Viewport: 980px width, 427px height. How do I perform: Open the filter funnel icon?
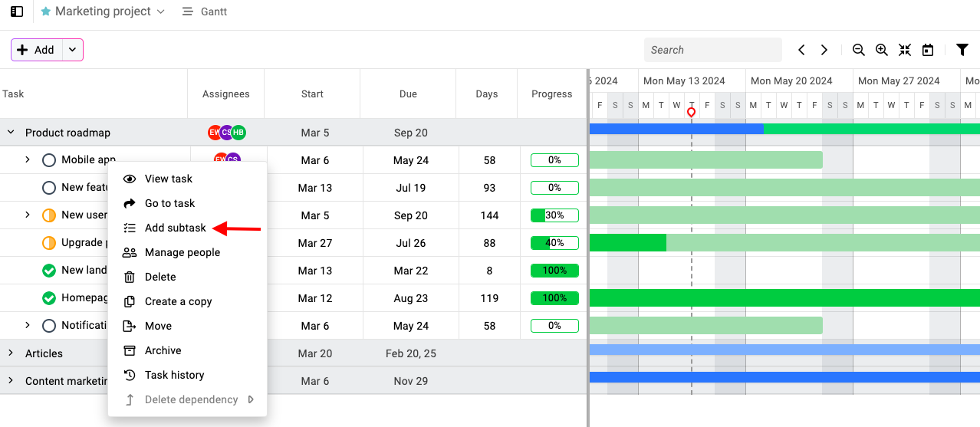(962, 50)
